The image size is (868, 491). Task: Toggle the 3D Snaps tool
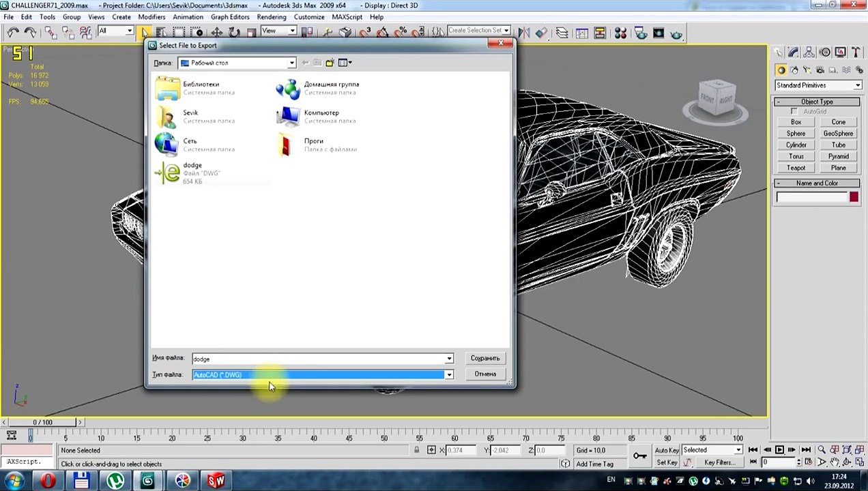click(x=365, y=32)
